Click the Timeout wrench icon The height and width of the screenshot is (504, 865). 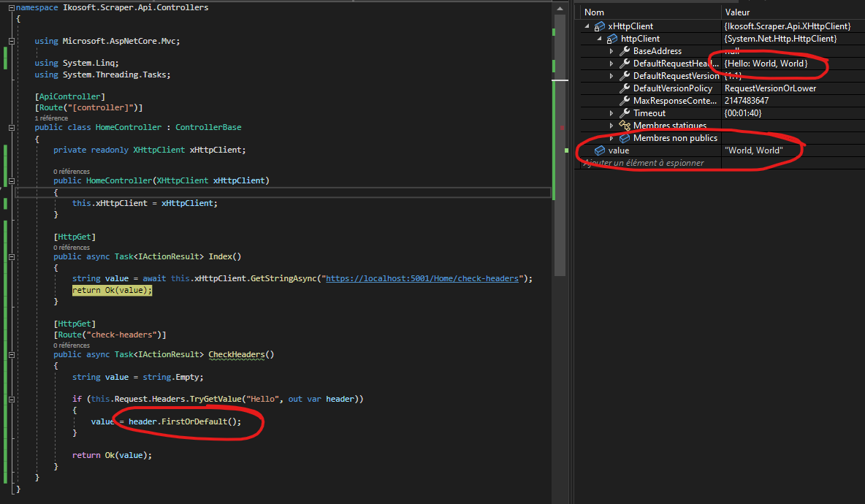point(625,113)
